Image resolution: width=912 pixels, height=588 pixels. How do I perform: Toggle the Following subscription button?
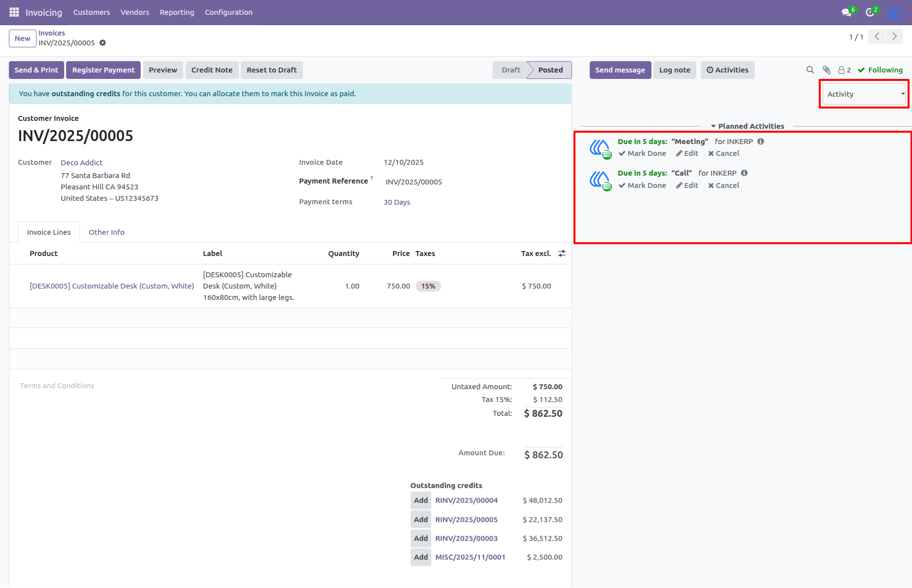click(x=880, y=70)
